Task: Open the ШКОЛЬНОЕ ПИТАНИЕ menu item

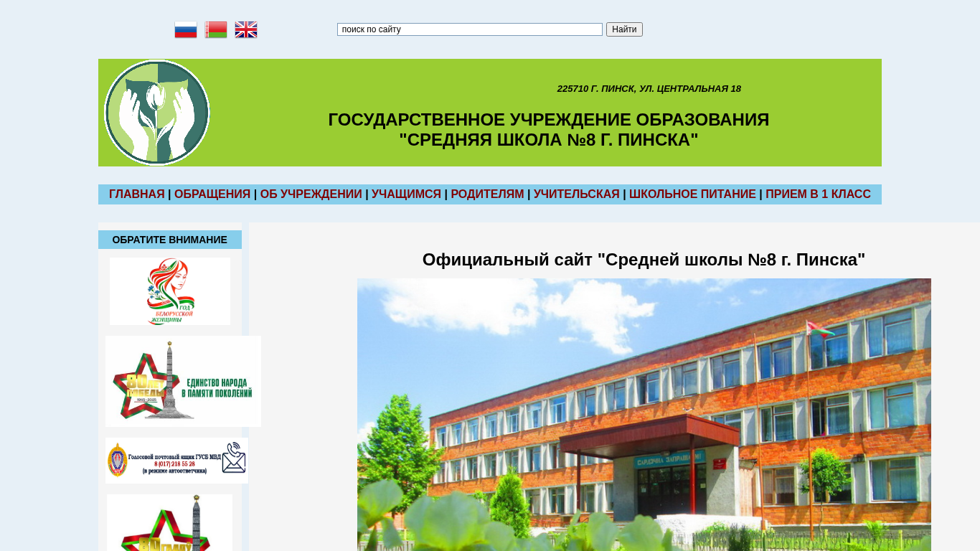Action: click(x=692, y=194)
